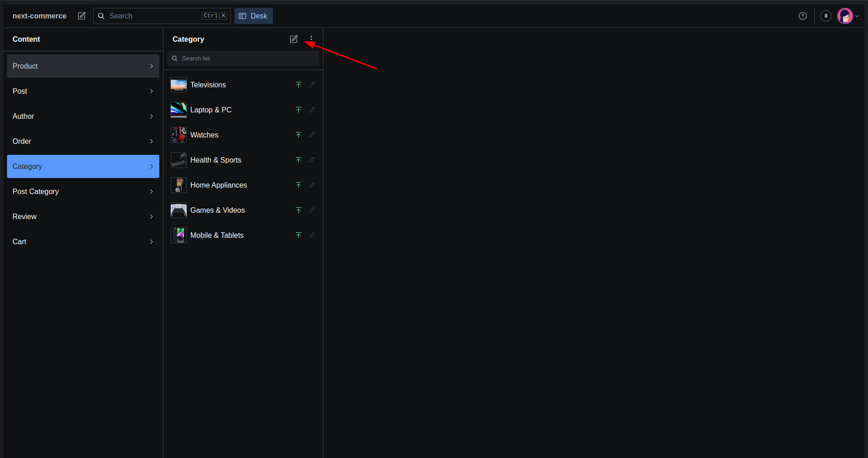Select Review in the Content sidebar
This screenshot has width=868, height=458.
(24, 216)
